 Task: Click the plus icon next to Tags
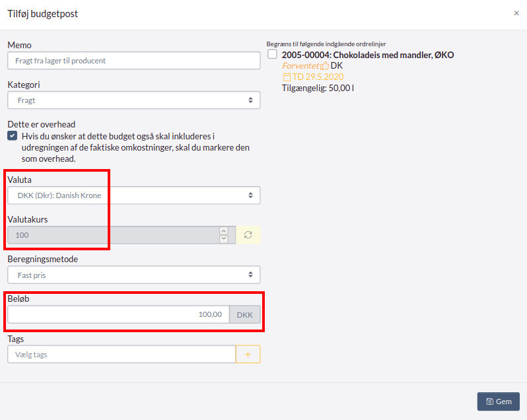pos(248,355)
